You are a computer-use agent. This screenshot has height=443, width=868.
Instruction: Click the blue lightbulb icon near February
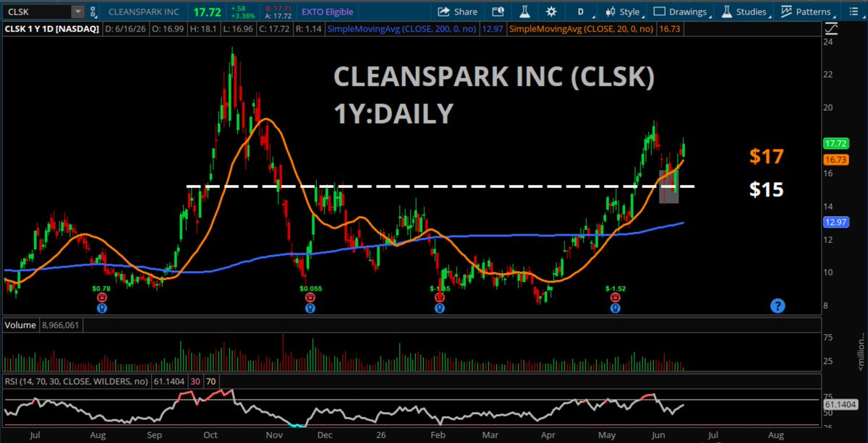pos(438,308)
